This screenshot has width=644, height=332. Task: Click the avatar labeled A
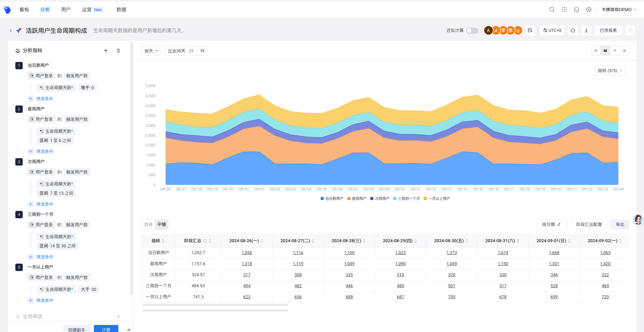(488, 30)
